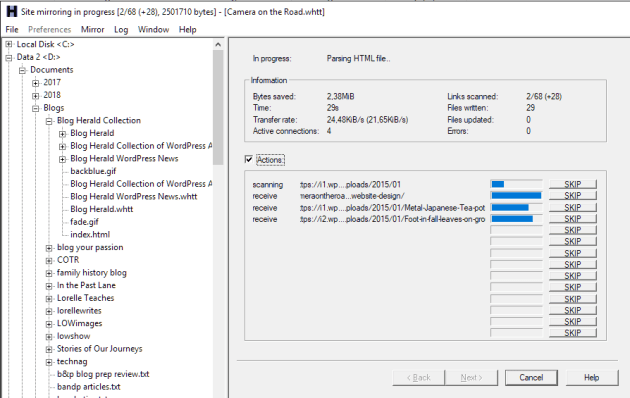Expand the Blog Herald WordPress News folder
The image size is (630, 398).
tap(62, 159)
